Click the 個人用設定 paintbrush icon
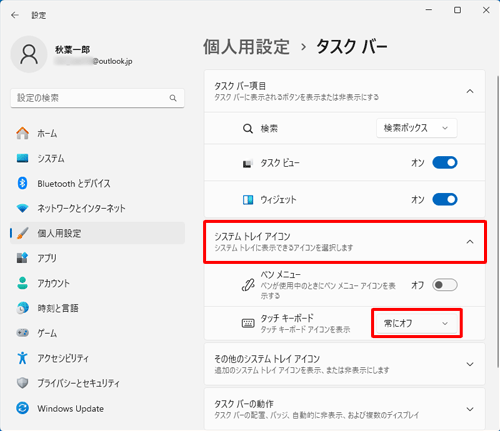Screen dimensions: 500x431 pyautogui.click(x=22, y=233)
